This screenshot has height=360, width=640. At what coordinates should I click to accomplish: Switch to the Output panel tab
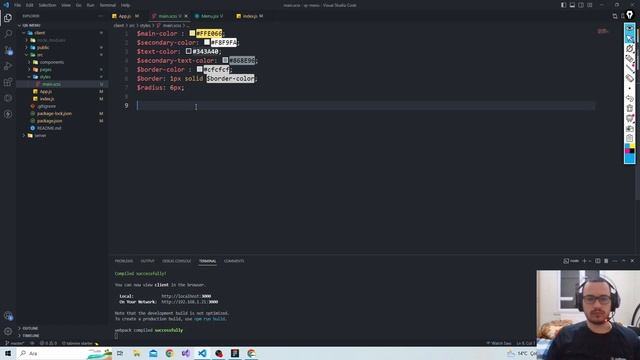pos(147,261)
